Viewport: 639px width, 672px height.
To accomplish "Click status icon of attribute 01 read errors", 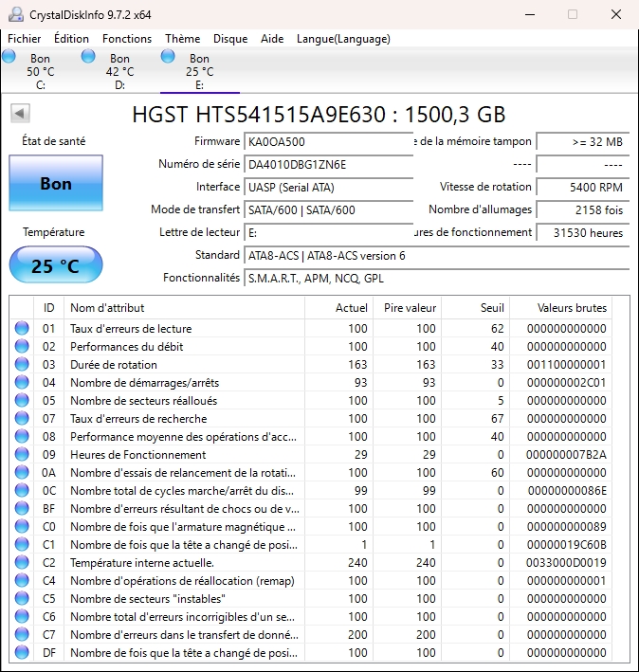I will coord(21,329).
